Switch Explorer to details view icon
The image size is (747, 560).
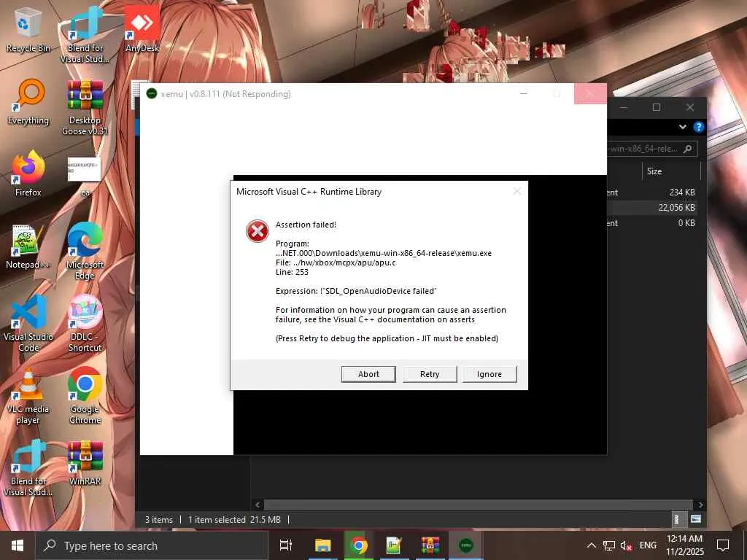click(x=677, y=519)
